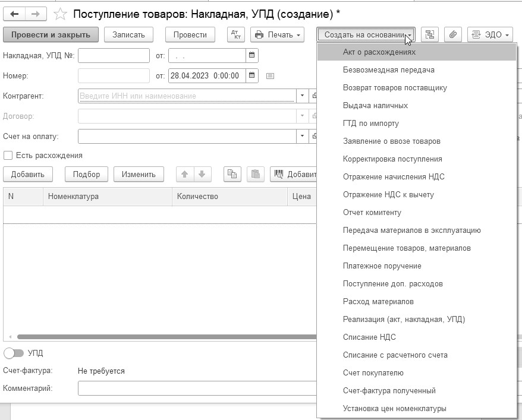The image size is (522, 420).
Task: Add document to favorites with star icon
Action: pos(60,14)
